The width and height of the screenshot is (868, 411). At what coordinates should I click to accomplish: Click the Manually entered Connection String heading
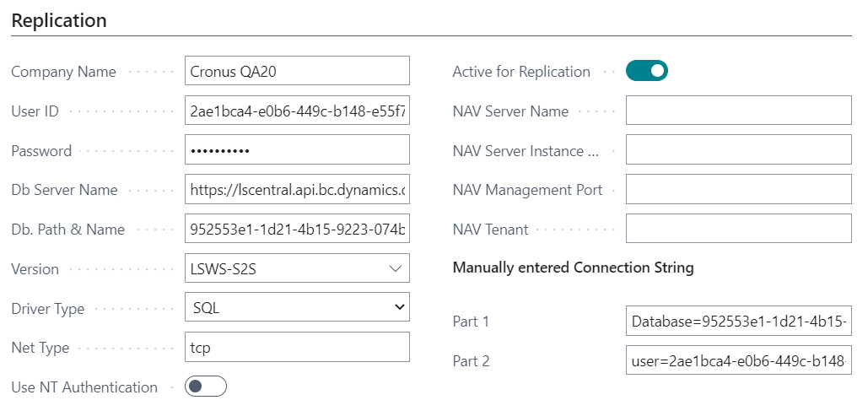(x=573, y=268)
